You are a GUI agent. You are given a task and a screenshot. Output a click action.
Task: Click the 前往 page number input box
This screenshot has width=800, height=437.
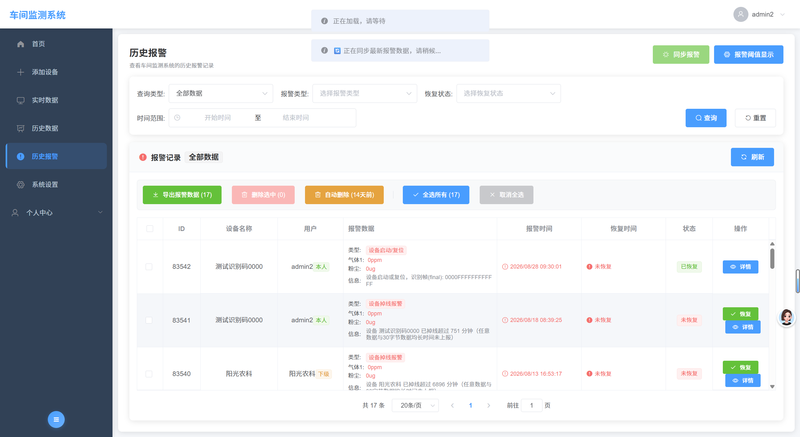(x=532, y=405)
